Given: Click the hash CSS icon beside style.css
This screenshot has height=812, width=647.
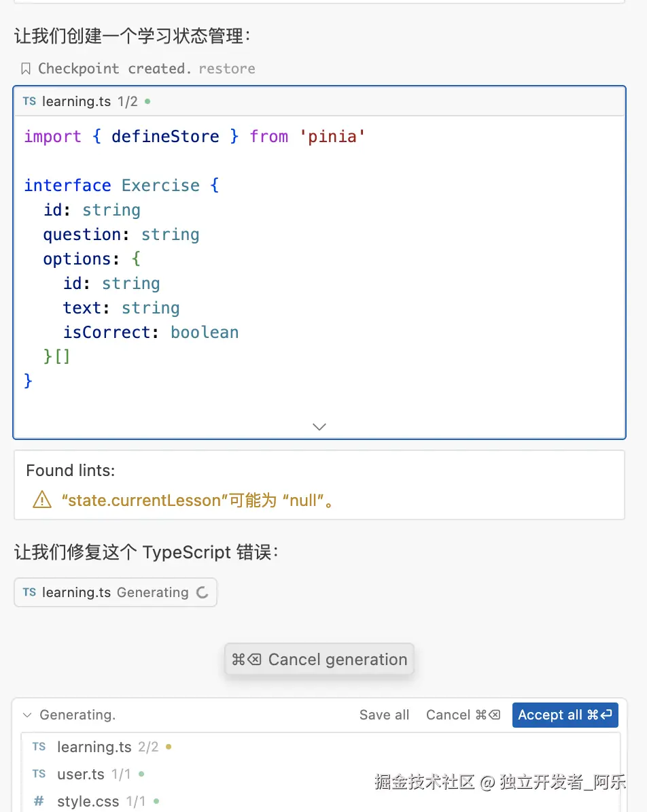Looking at the screenshot, I should (39, 801).
